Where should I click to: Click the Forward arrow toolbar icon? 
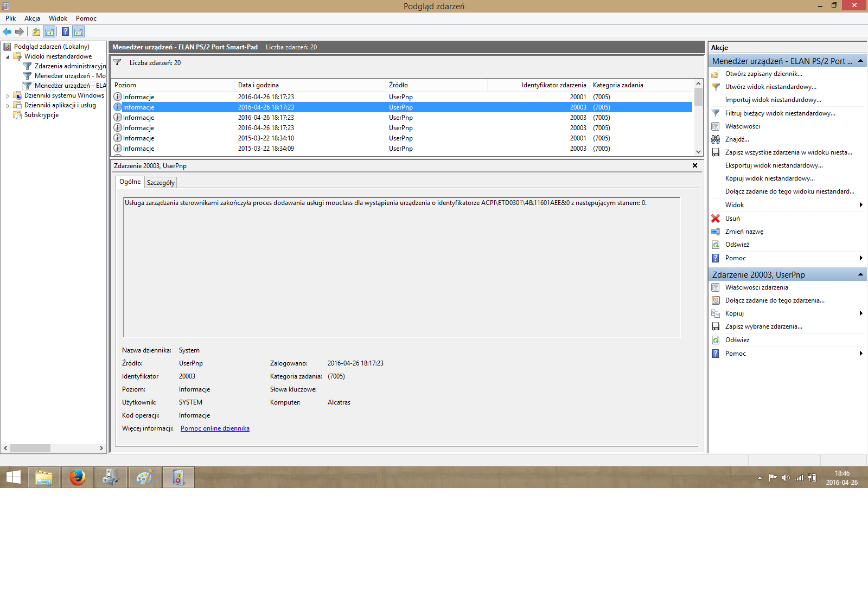[20, 31]
